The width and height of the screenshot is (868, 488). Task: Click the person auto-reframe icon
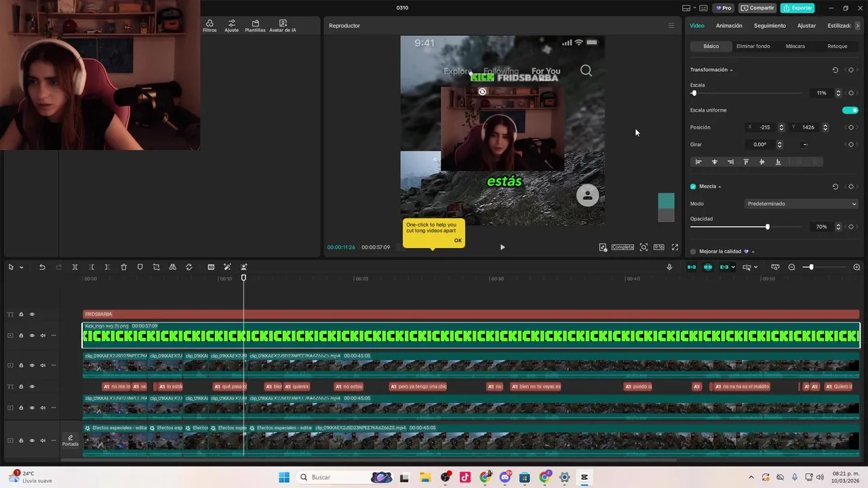(243, 267)
